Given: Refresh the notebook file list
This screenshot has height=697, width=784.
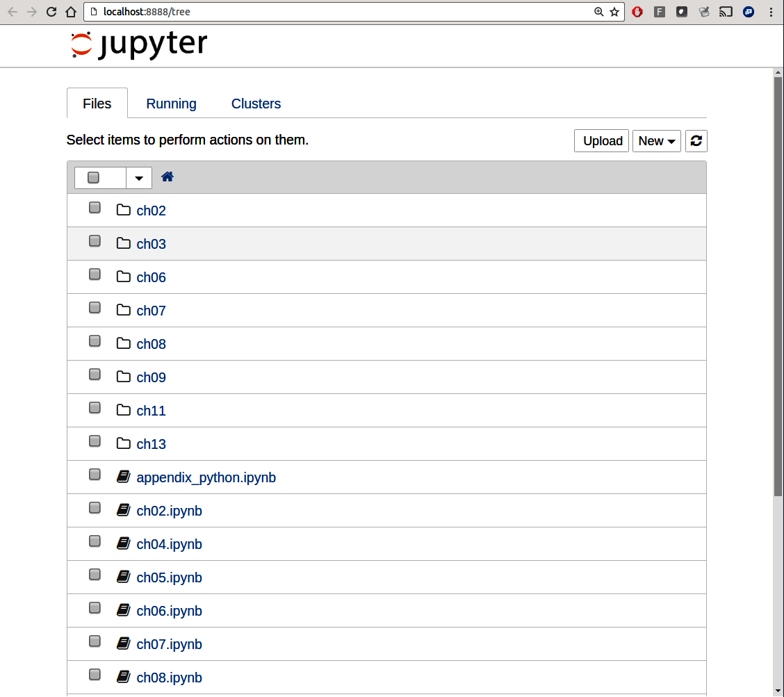Looking at the screenshot, I should pyautogui.click(x=696, y=141).
